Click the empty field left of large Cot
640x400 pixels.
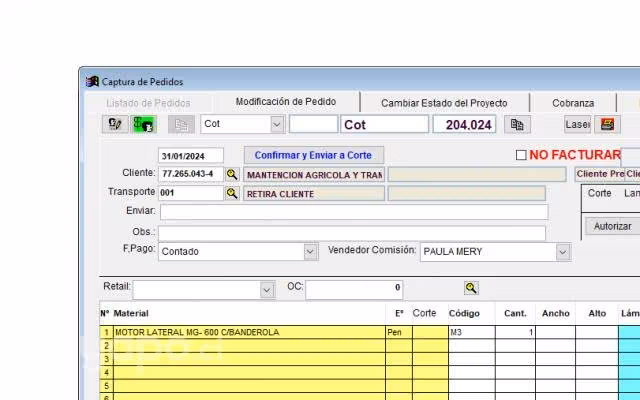tap(313, 124)
